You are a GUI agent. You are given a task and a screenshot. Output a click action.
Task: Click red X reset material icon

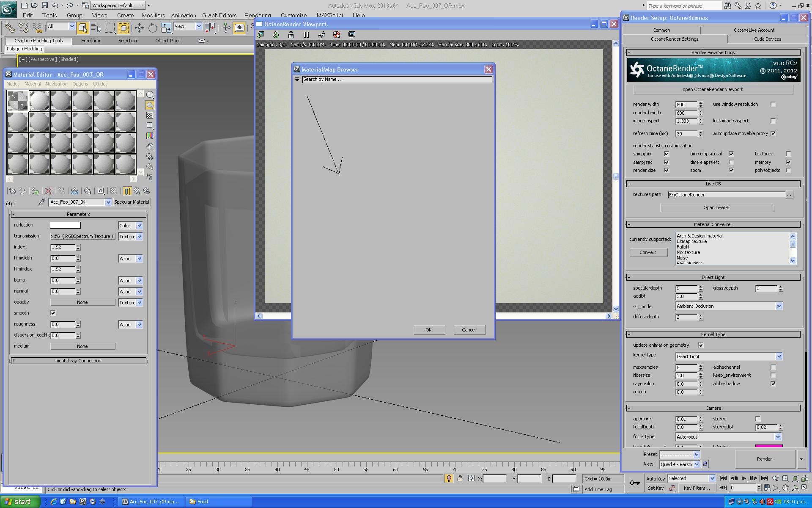pyautogui.click(x=48, y=191)
